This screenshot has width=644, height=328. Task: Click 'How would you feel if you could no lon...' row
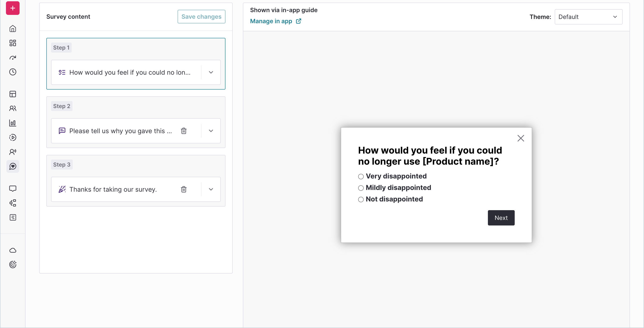136,73
